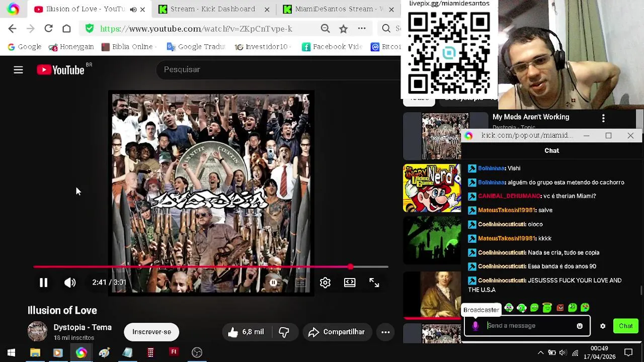Open the Dystopia - Tema channel name
Image resolution: width=644 pixels, height=362 pixels.
pos(83,327)
